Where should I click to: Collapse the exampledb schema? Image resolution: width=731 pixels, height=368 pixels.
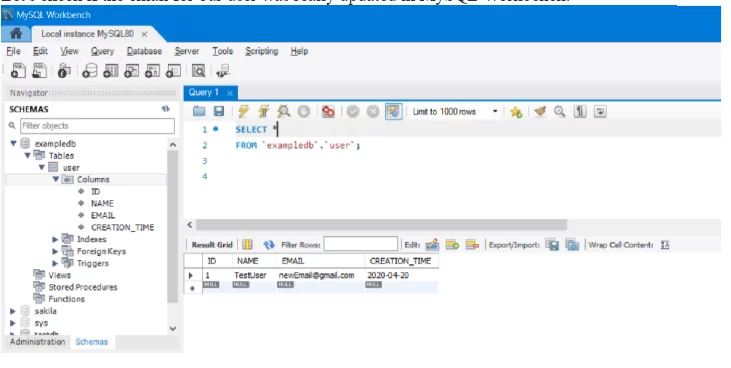coord(14,144)
